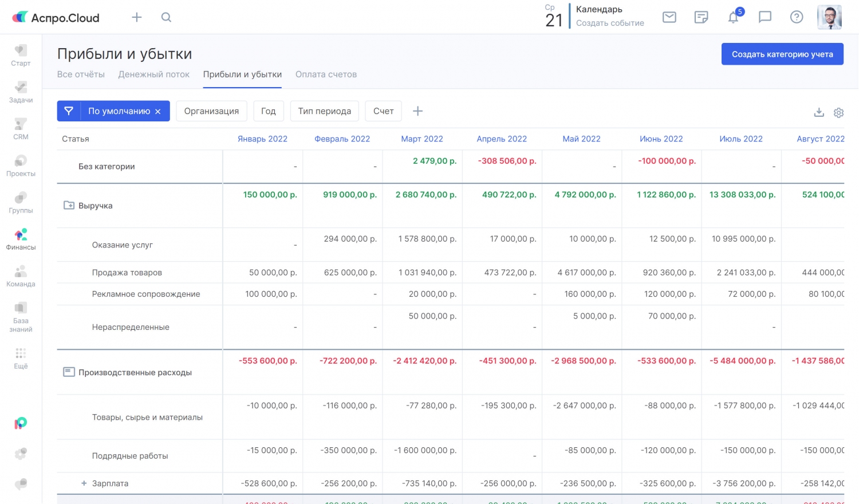Remove the 'По умолчанию' filter
The width and height of the screenshot is (859, 504).
click(x=158, y=111)
